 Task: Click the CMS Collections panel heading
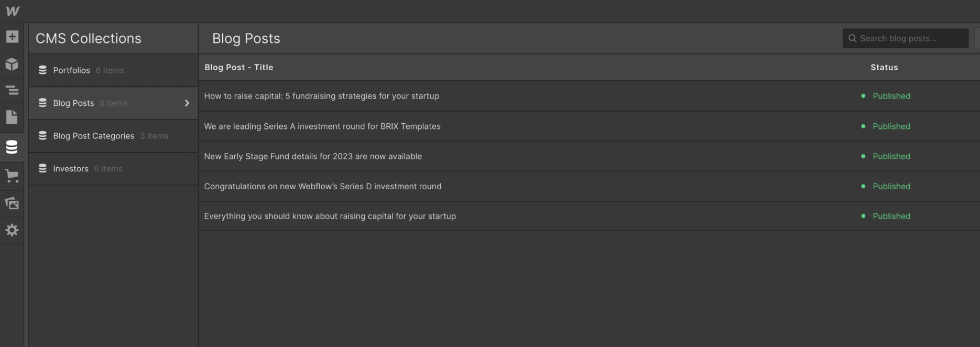point(89,38)
